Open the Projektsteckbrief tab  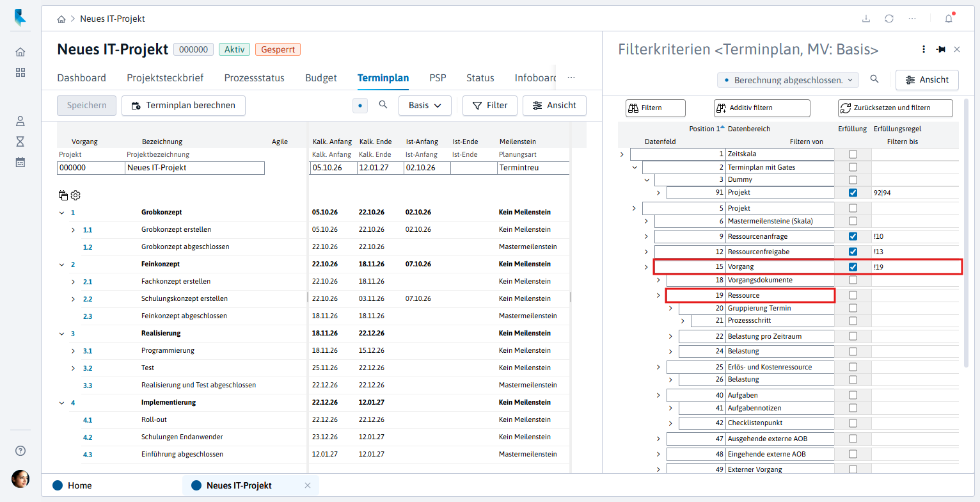point(165,77)
